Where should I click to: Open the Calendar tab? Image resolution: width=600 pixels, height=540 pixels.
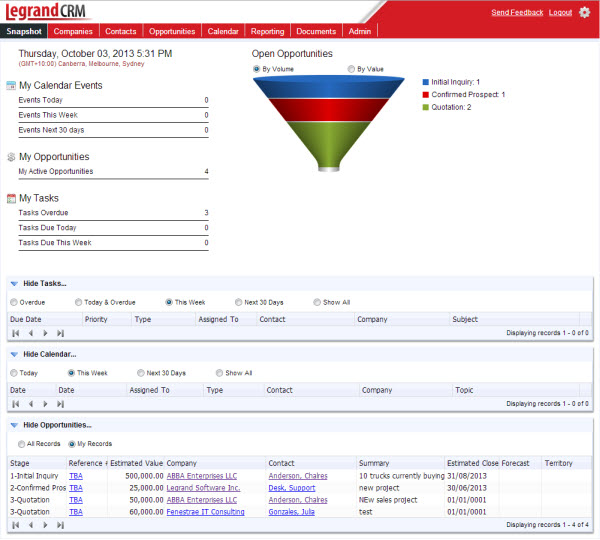(223, 31)
